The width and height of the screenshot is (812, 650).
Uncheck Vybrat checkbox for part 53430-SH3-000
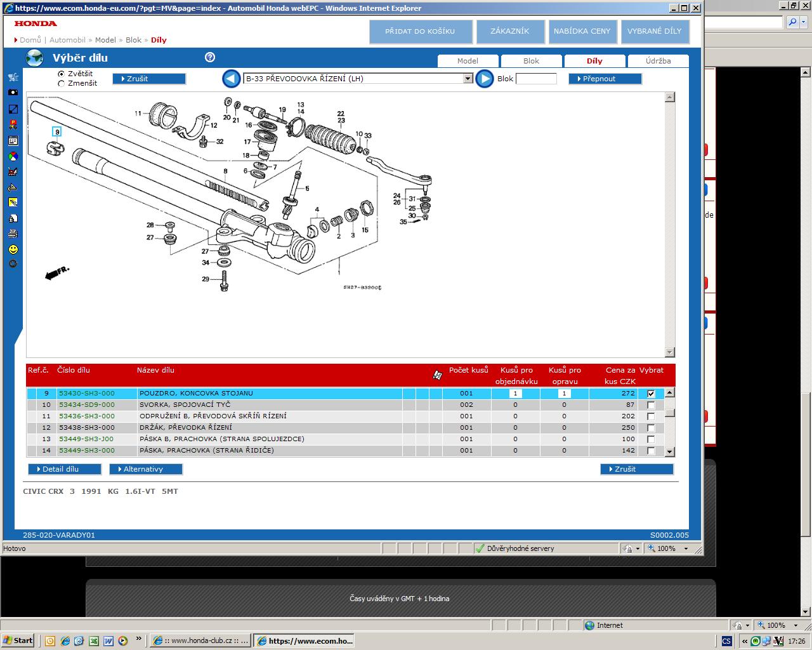650,394
